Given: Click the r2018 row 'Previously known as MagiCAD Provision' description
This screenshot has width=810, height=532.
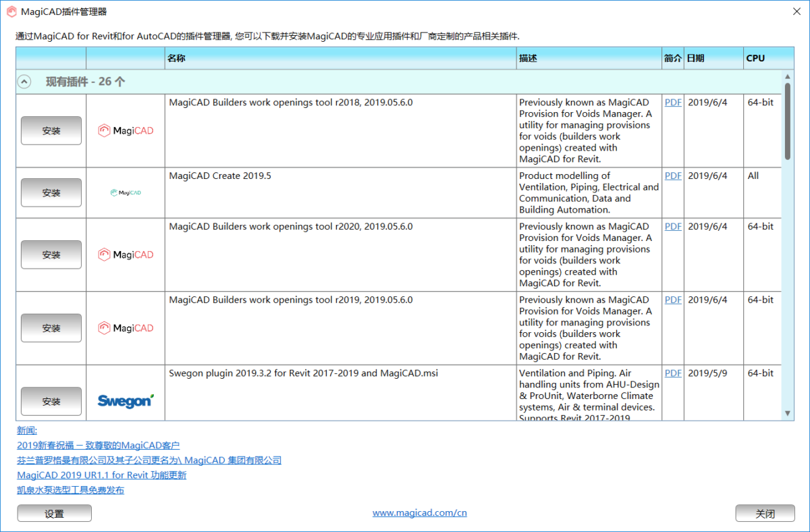Looking at the screenshot, I should tap(586, 131).
